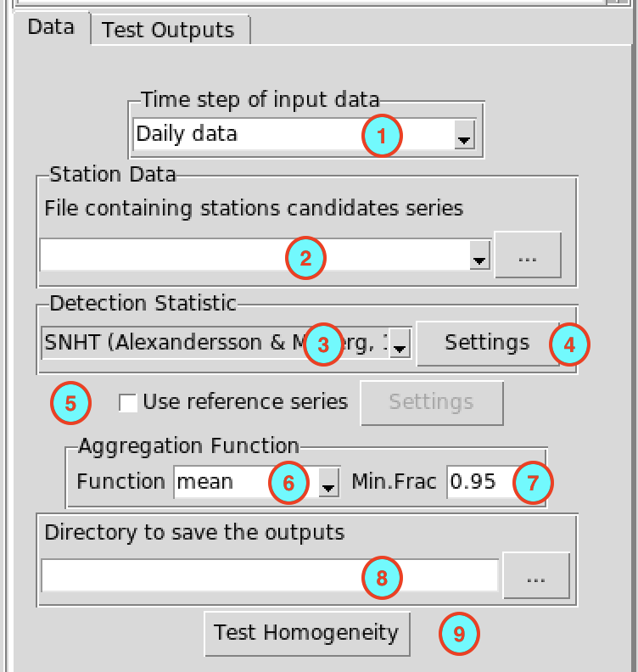This screenshot has height=672, width=638.
Task: Click the greyed-out reference series Settings button
Action: [x=432, y=403]
